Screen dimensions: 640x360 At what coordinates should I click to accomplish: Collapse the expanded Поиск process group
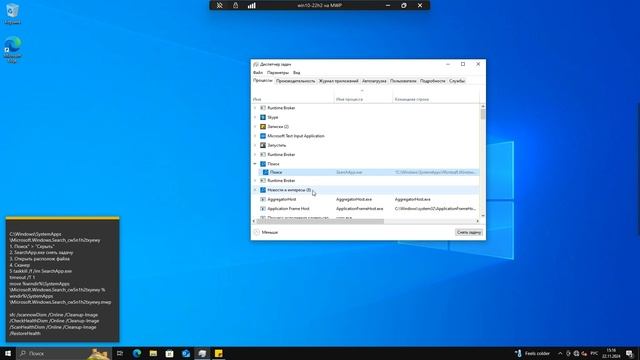[x=255, y=164]
